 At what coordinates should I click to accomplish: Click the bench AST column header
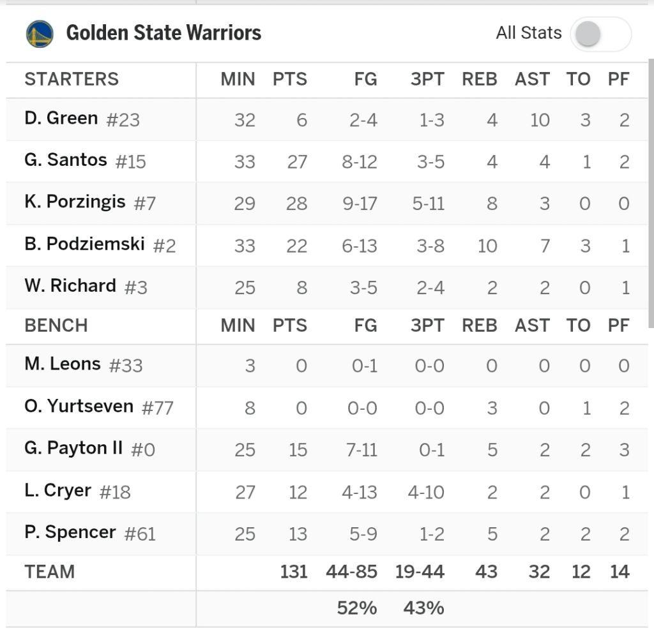click(533, 325)
